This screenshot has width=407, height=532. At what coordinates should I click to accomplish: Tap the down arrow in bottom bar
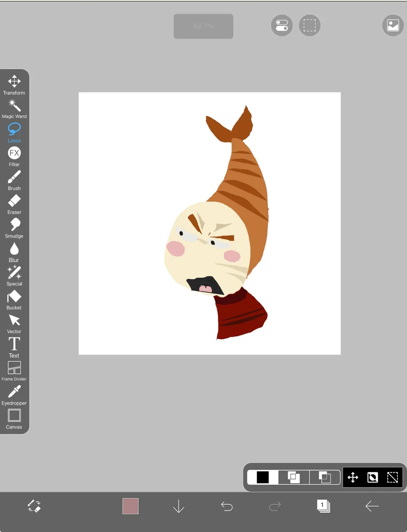[x=179, y=506]
